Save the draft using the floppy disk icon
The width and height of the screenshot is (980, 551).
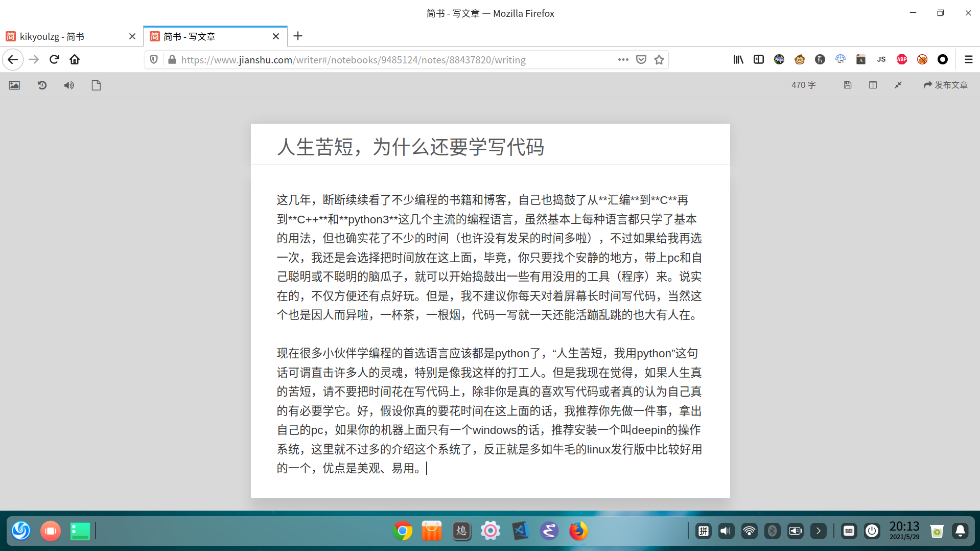847,85
